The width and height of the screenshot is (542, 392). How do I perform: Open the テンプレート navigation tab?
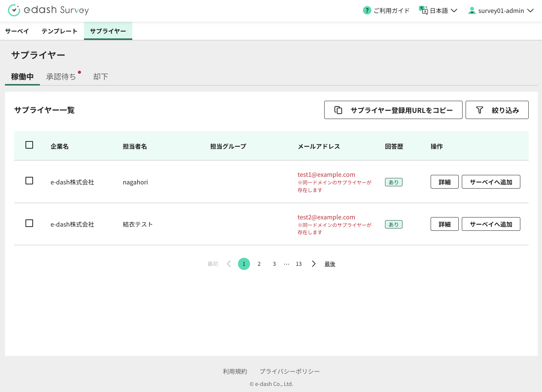(x=59, y=31)
